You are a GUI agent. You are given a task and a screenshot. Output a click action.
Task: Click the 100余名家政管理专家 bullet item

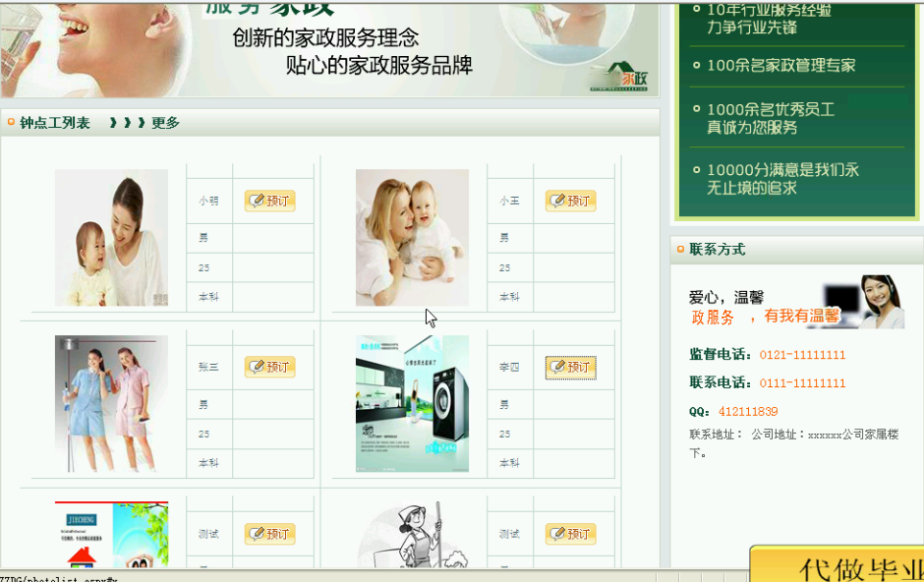pyautogui.click(x=780, y=66)
